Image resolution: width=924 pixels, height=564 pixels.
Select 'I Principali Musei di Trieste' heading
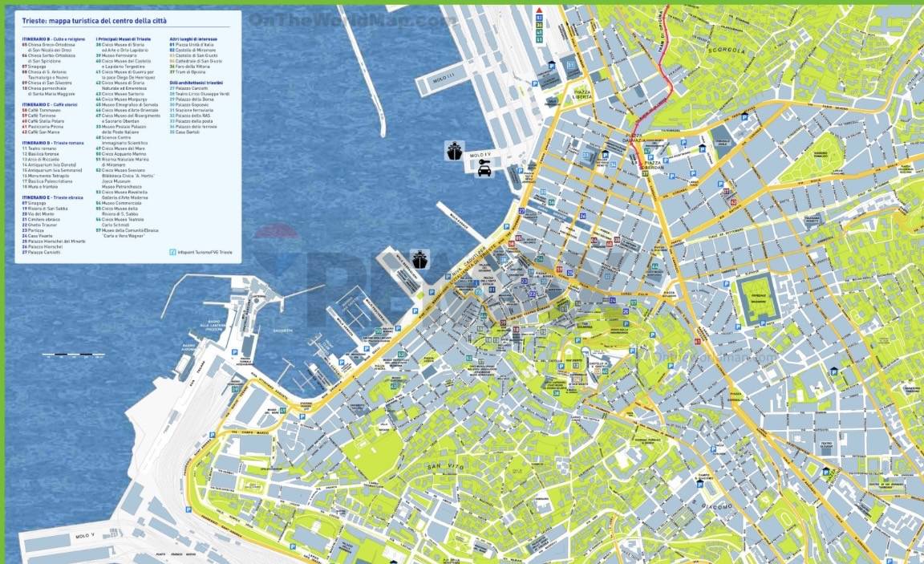[125, 39]
